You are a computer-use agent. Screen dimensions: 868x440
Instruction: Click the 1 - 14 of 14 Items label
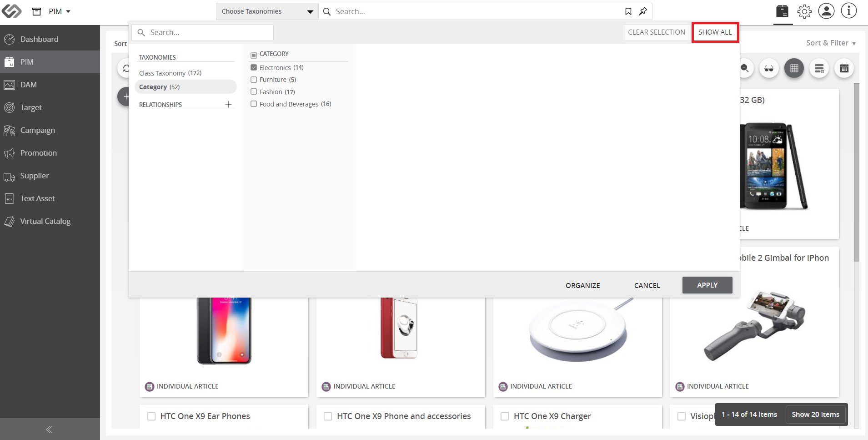749,415
